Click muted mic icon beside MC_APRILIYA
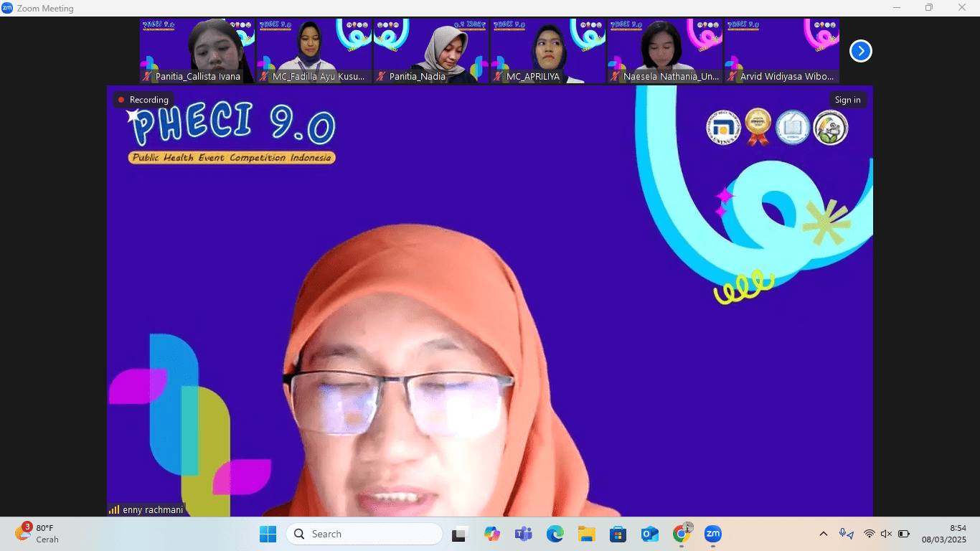The image size is (980, 551). pos(498,76)
